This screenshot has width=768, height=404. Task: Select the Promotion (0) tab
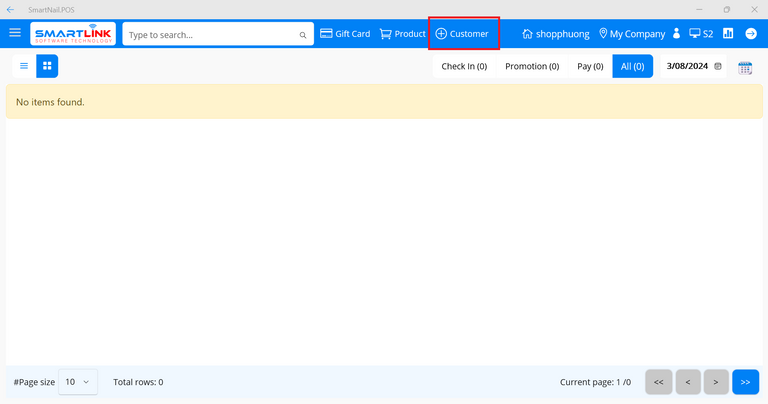(531, 67)
